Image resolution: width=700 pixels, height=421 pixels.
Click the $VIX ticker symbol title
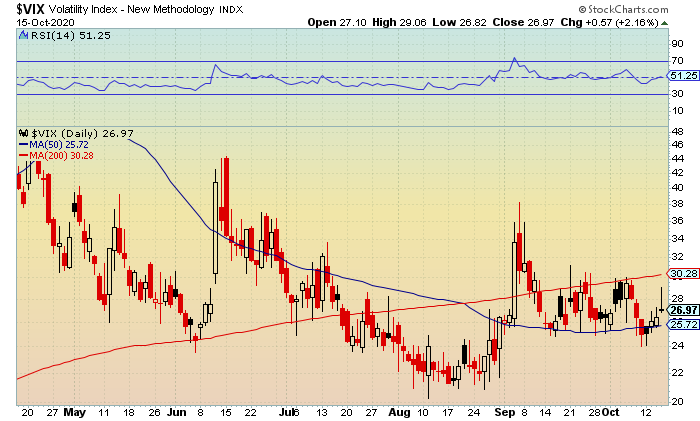(30, 9)
